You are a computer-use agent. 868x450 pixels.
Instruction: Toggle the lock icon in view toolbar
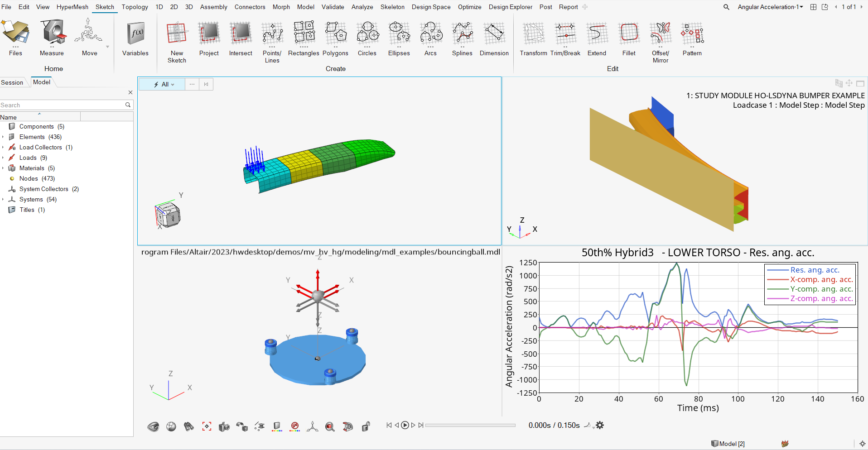click(x=366, y=426)
